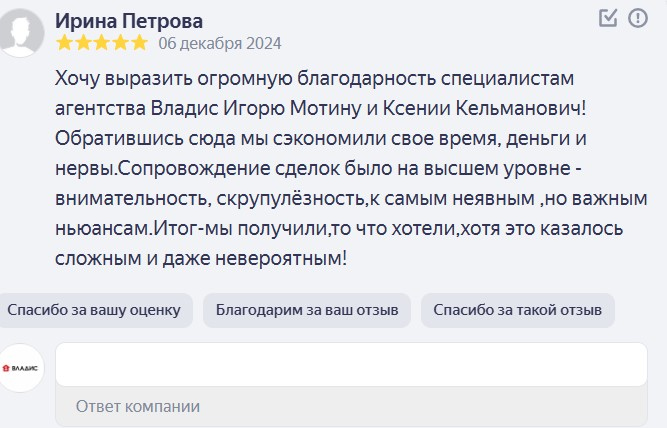Screen dimensions: 667x428
Task: Click the last line 'сложным и даже невероятным!'
Action: 201,258
